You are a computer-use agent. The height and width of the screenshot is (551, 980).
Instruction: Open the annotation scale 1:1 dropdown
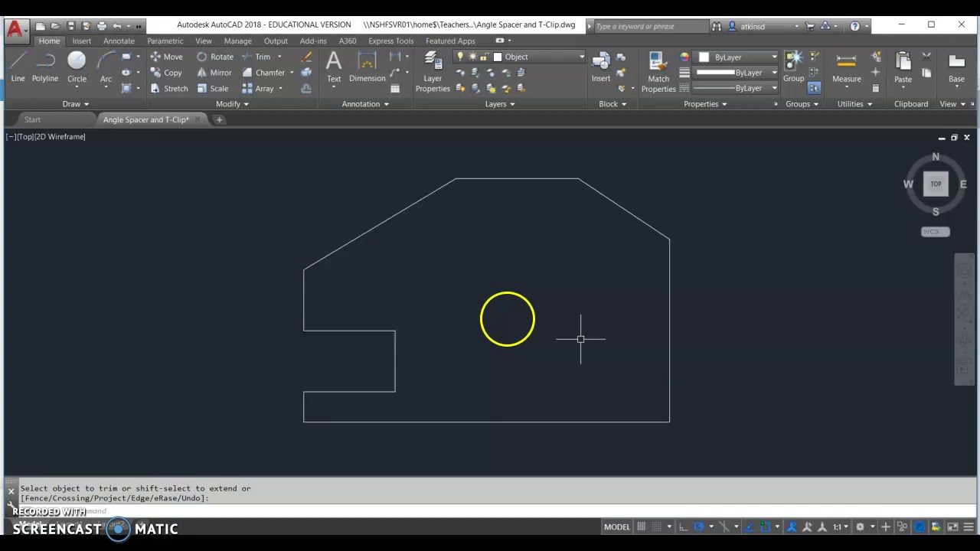click(x=840, y=527)
